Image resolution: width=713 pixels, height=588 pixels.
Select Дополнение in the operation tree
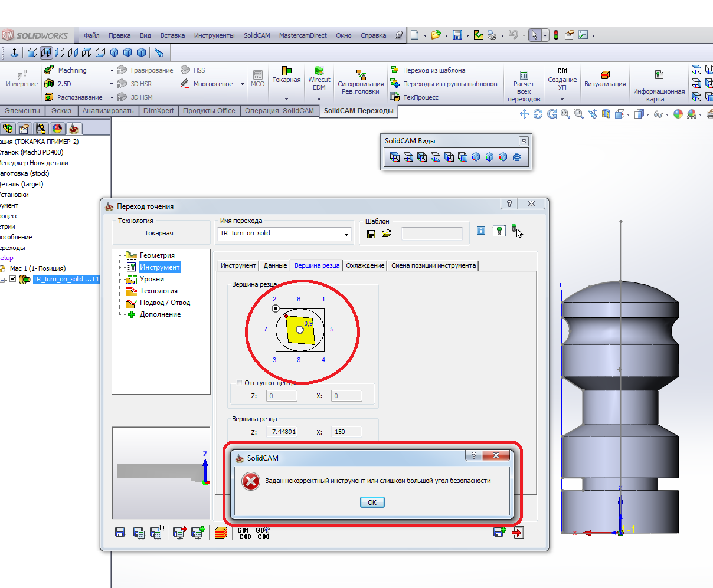click(x=160, y=314)
